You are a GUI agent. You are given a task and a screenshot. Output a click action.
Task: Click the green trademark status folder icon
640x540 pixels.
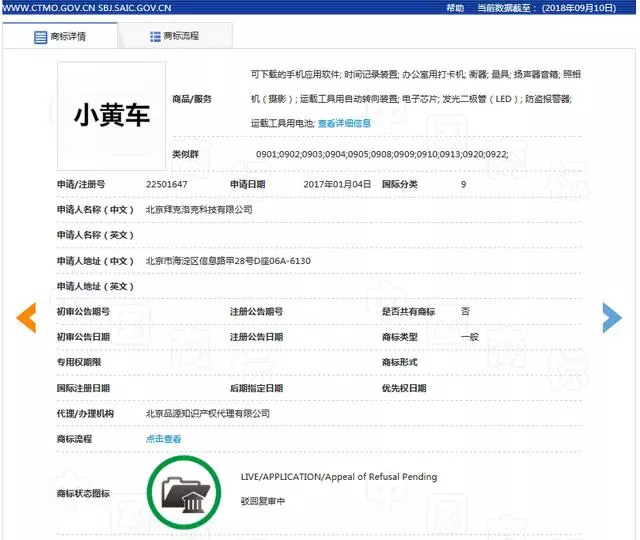[x=184, y=493]
